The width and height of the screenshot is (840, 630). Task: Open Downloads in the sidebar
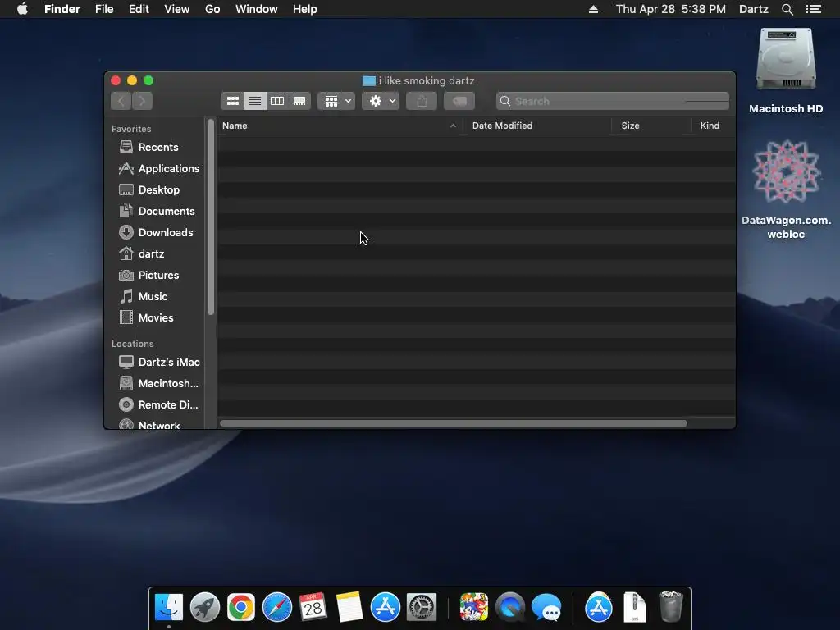[x=155, y=232]
